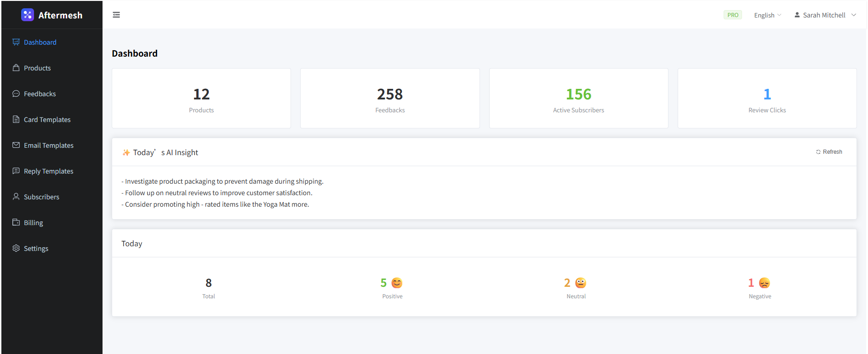Expand the Sarah Mitchell account dropdown arrow
This screenshot has height=354, width=868.
[854, 15]
